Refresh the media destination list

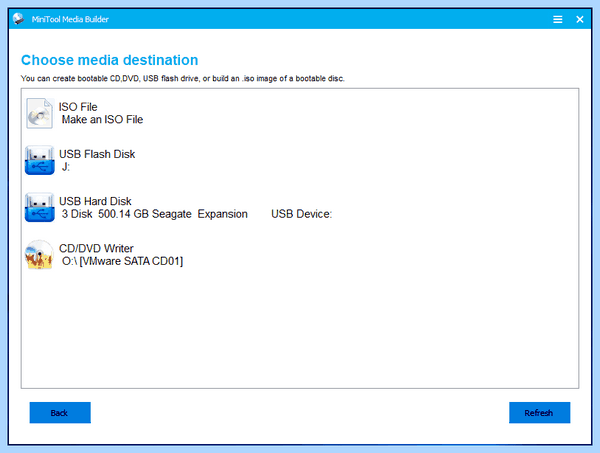click(x=539, y=412)
